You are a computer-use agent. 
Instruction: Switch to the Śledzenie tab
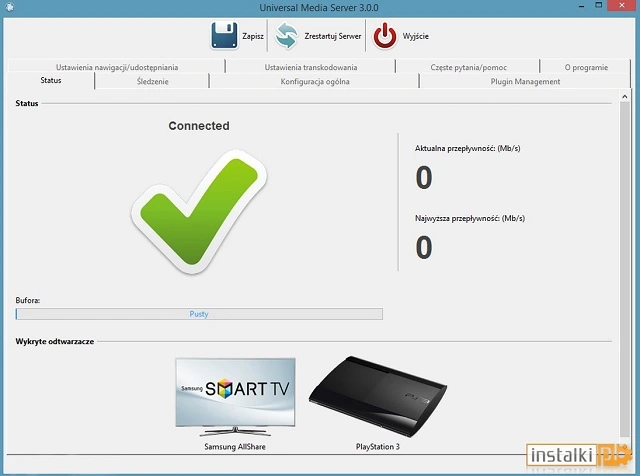152,81
